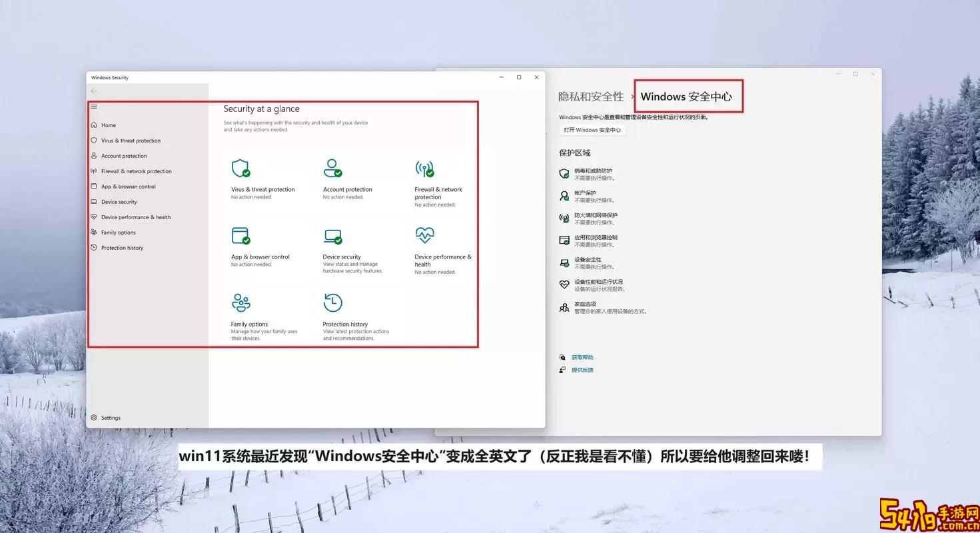This screenshot has height=533, width=980.
Task: Open Home in the sidebar
Action: click(x=109, y=125)
